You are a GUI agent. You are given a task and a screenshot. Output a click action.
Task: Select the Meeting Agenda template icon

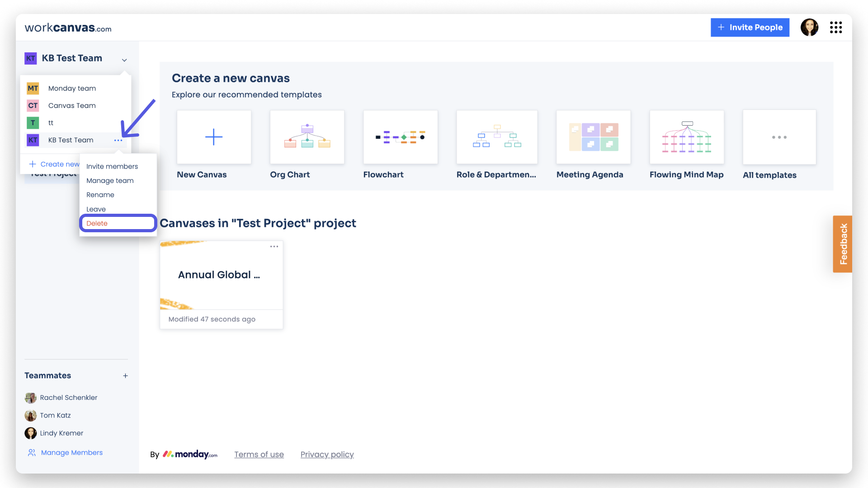pyautogui.click(x=593, y=137)
